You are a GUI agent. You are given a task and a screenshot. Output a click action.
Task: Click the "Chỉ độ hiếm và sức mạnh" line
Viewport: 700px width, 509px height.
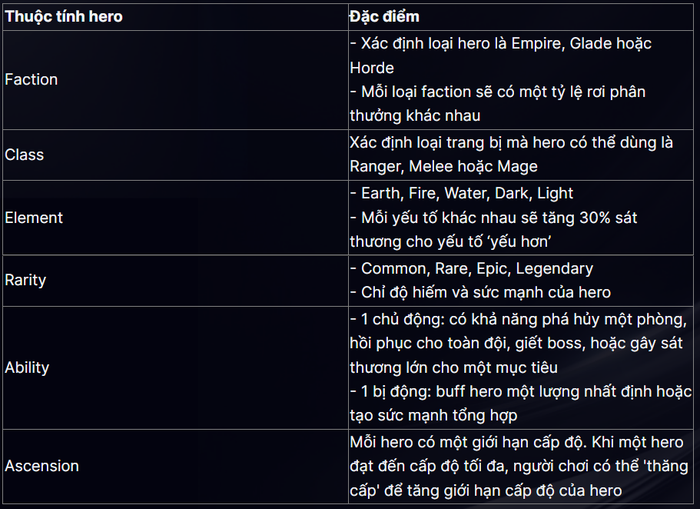(x=480, y=292)
